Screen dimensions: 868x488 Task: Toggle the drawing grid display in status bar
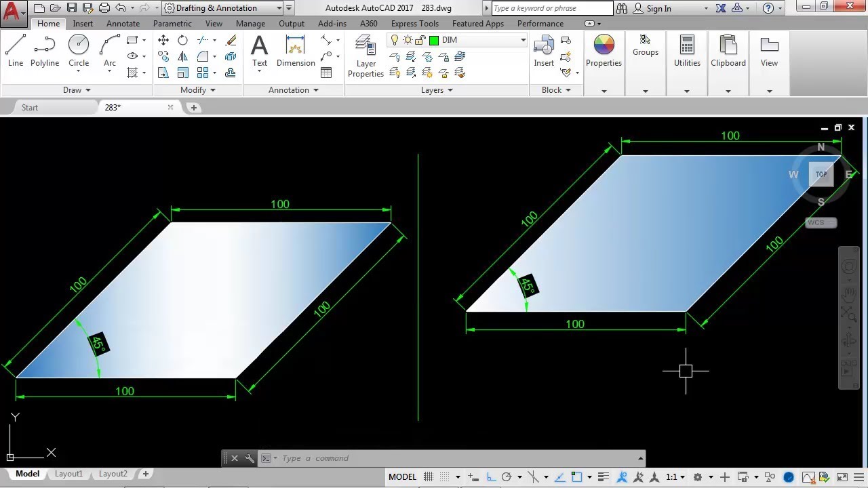pyautogui.click(x=429, y=477)
